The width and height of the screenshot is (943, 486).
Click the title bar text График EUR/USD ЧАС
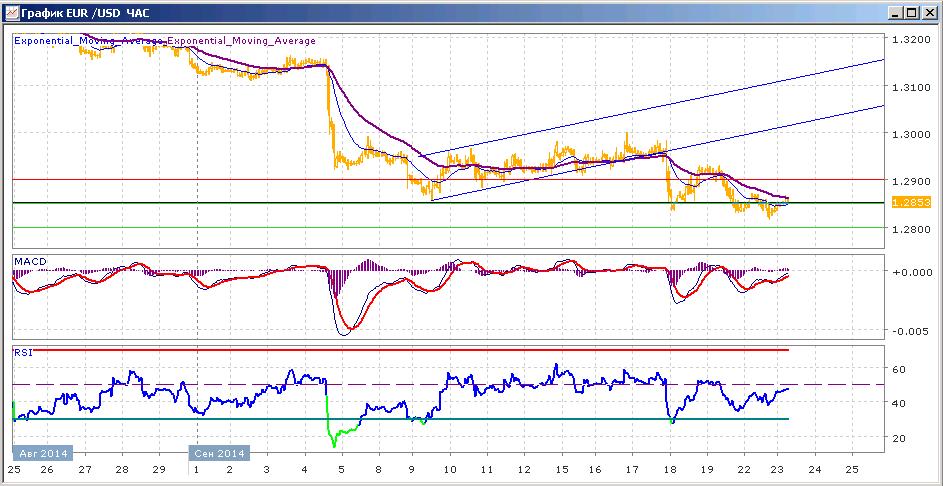tap(85, 12)
